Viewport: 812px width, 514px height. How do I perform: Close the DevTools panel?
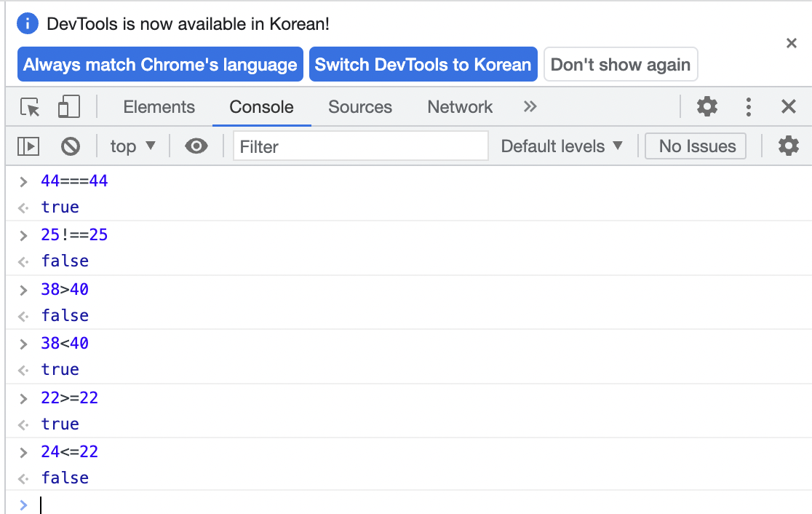(788, 107)
